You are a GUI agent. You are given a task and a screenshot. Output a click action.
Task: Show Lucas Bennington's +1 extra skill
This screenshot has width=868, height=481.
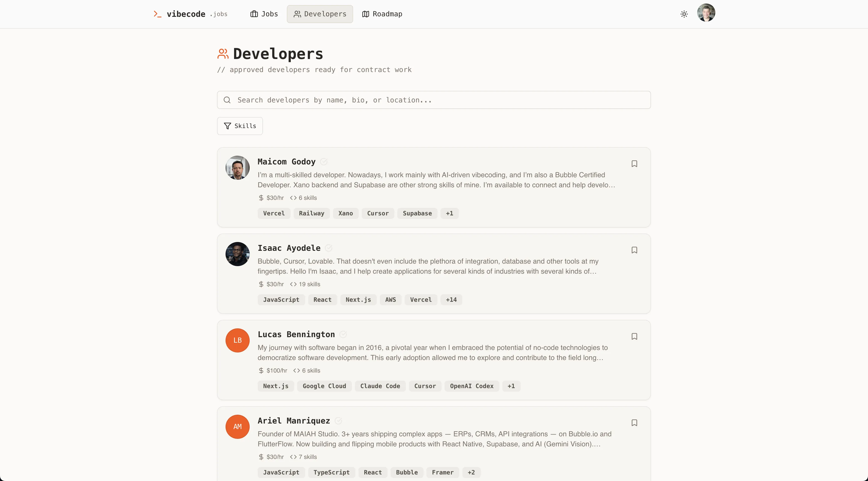(511, 386)
